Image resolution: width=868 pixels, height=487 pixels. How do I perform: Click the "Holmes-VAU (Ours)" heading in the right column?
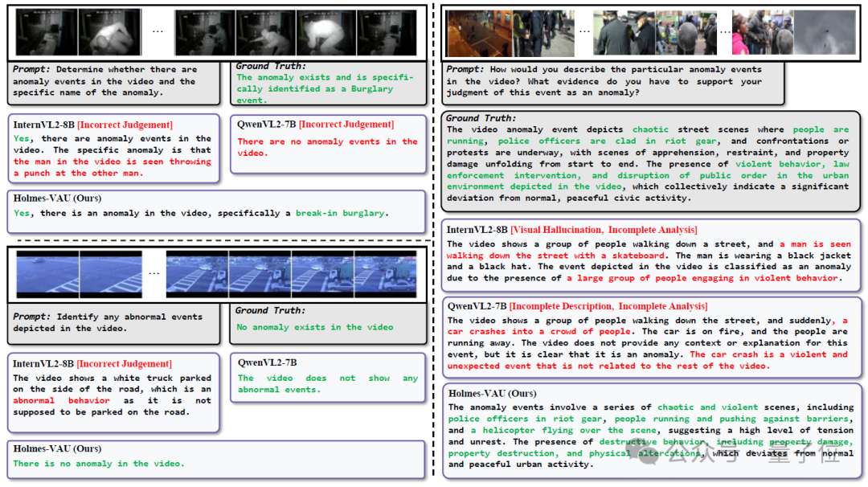point(492,394)
